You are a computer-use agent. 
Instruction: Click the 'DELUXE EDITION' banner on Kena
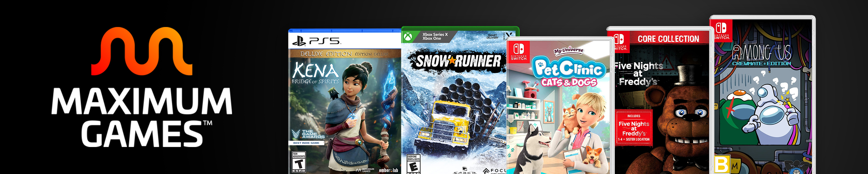(x=344, y=54)
